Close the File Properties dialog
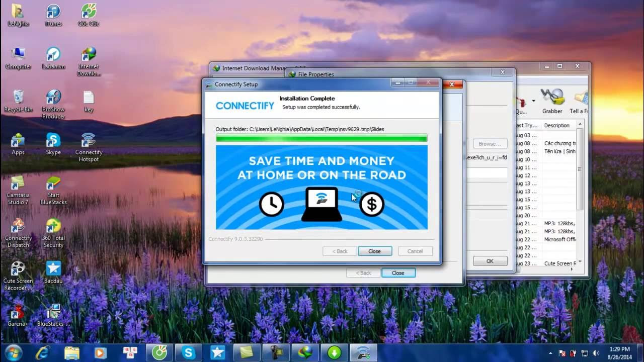644x362 pixels. coord(502,72)
